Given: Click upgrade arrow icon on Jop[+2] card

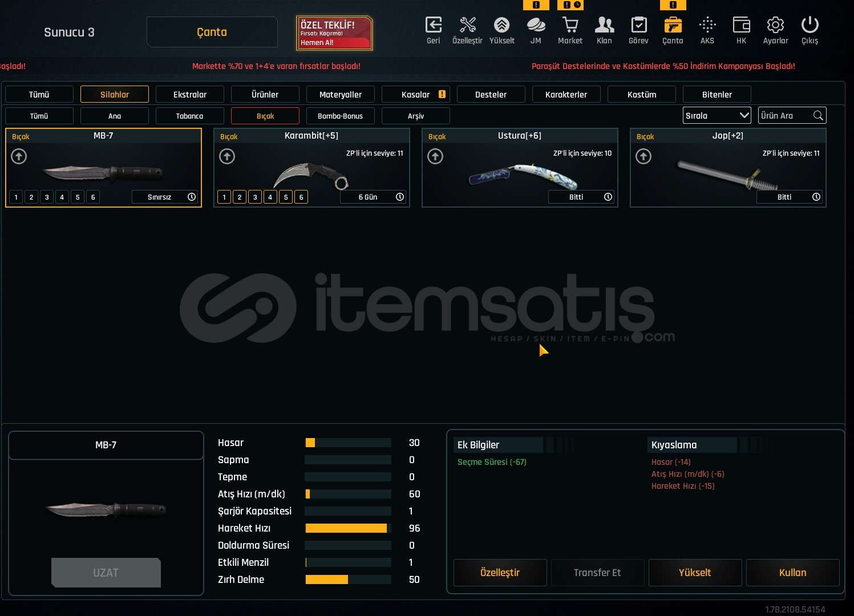Looking at the screenshot, I should coord(643,156).
